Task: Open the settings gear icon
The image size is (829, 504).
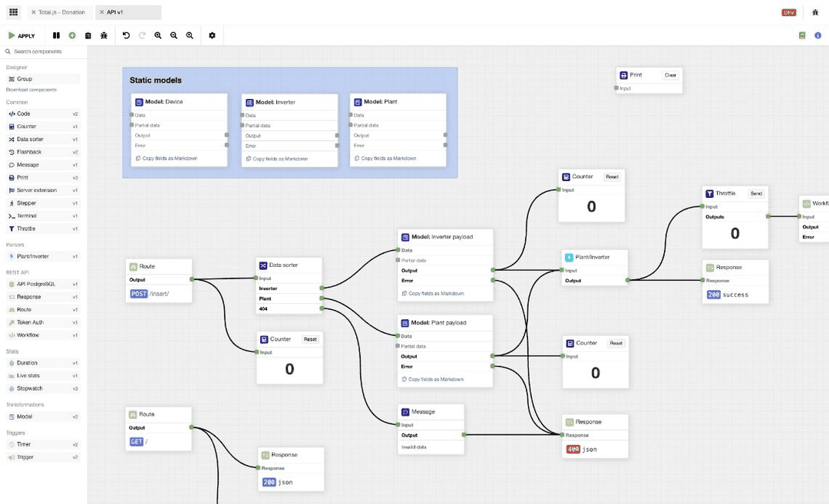Action: pyautogui.click(x=212, y=35)
